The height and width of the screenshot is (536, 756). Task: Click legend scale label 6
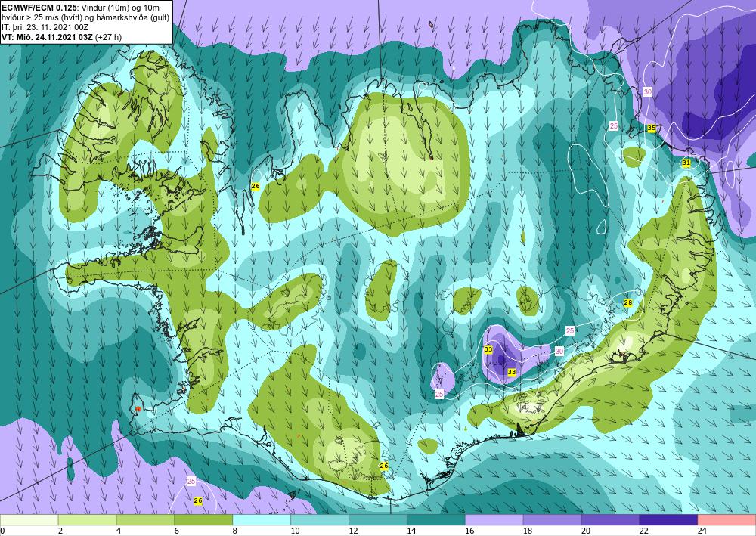coord(176,531)
